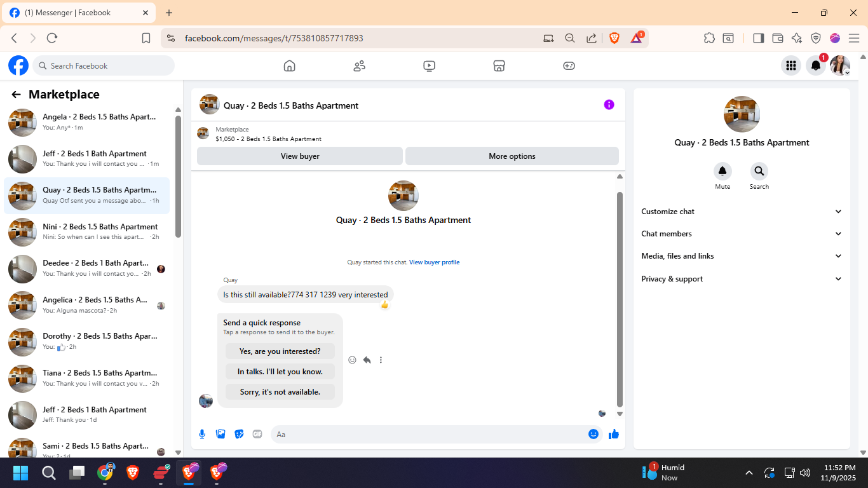Go back using the Marketplace arrow

[x=16, y=95]
